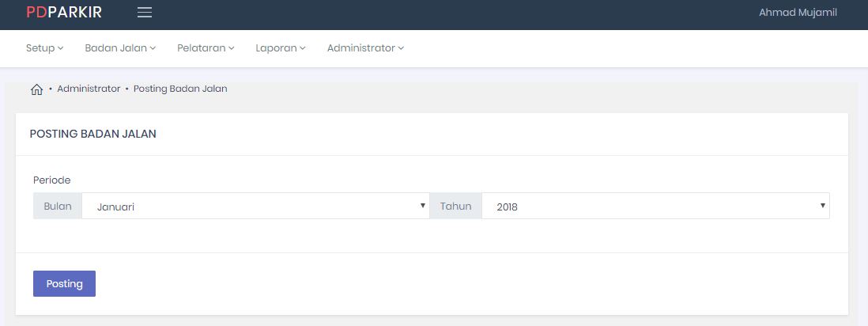Open the Bulan dropdown showing Januari
Screen dimensions: 868x326
pyautogui.click(x=255, y=207)
